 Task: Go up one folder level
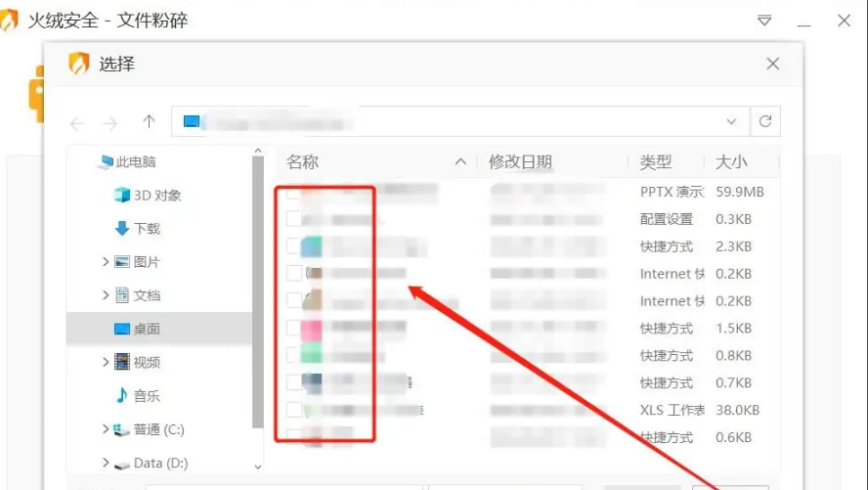coord(149,121)
